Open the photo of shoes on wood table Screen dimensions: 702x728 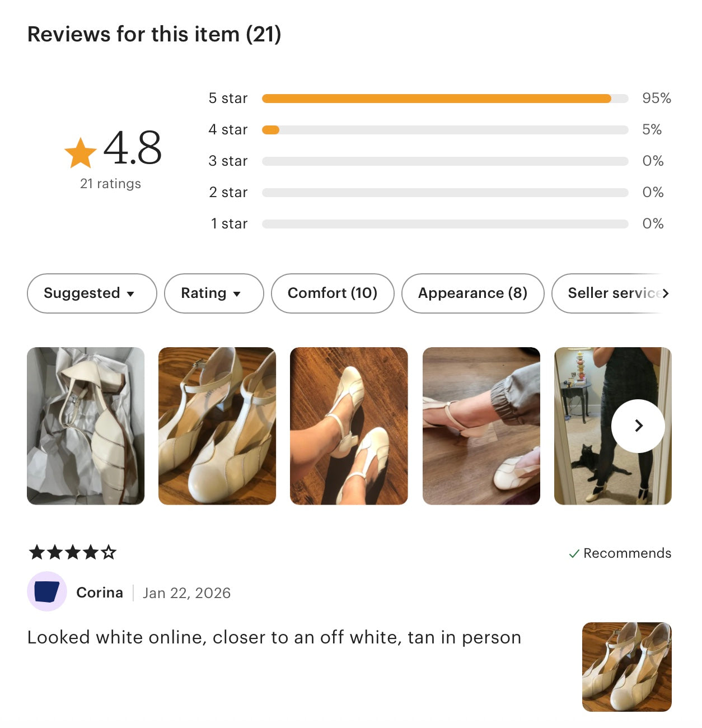point(217,426)
